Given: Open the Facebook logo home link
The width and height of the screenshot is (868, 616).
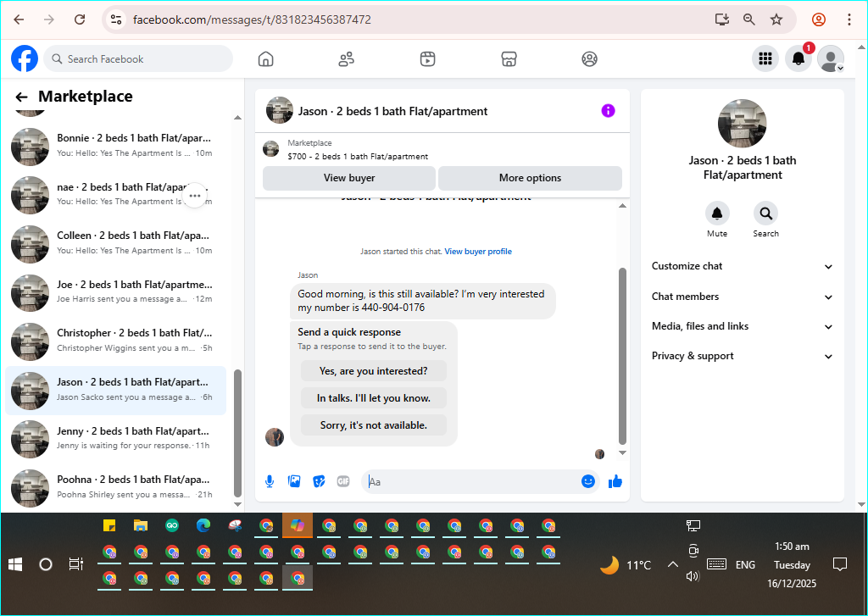Looking at the screenshot, I should [25, 58].
